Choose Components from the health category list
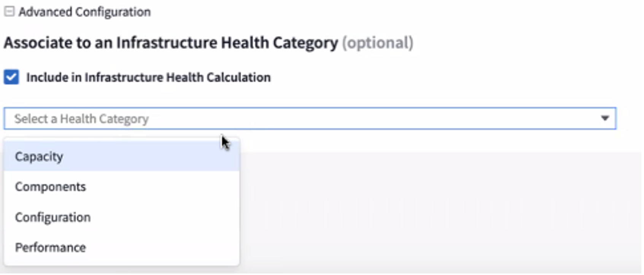This screenshot has width=644, height=275. [51, 187]
